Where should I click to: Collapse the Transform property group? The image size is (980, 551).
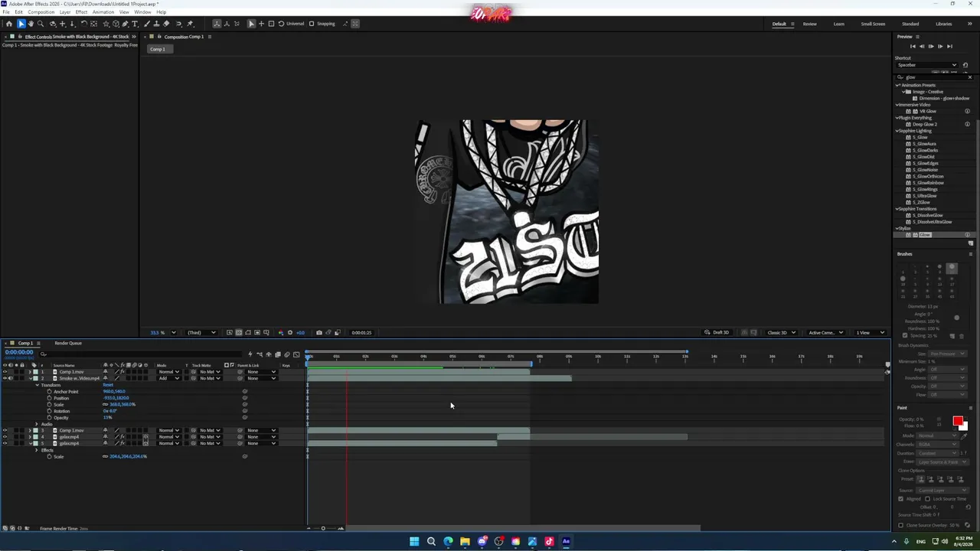coord(37,385)
